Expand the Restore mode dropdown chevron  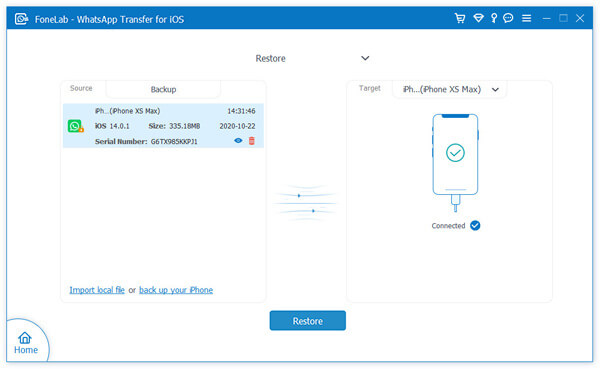pyautogui.click(x=365, y=58)
